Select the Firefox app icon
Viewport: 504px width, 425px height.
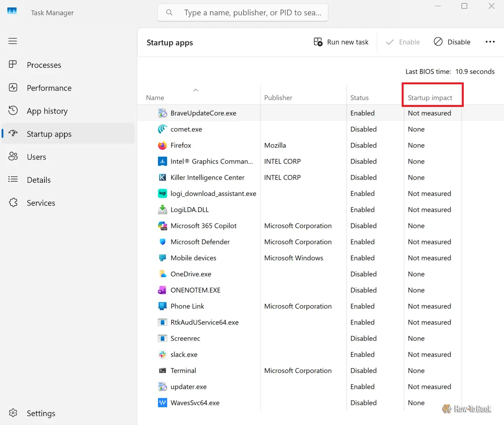pyautogui.click(x=163, y=145)
